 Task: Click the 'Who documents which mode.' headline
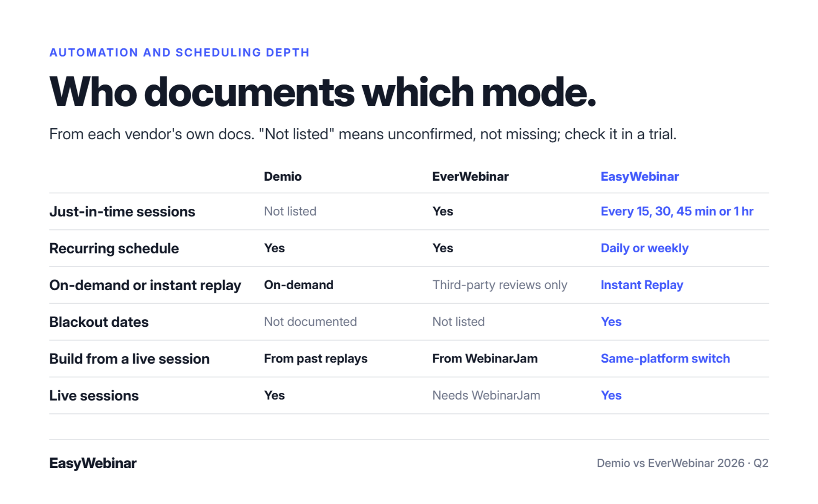click(x=323, y=92)
